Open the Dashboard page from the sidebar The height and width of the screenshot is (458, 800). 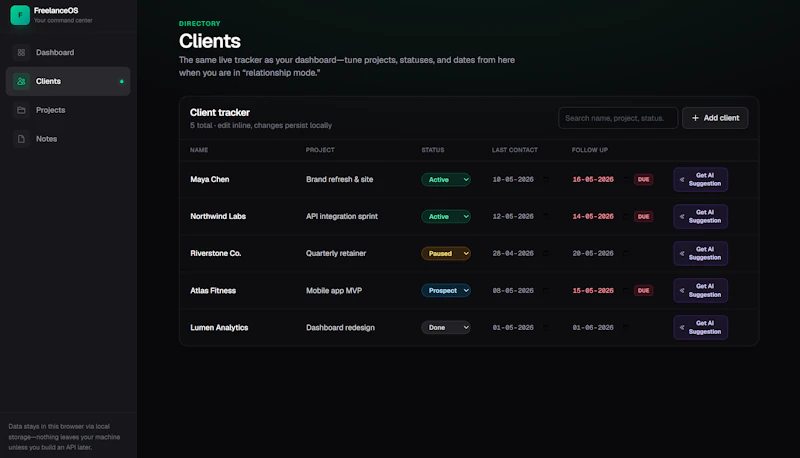coord(68,53)
